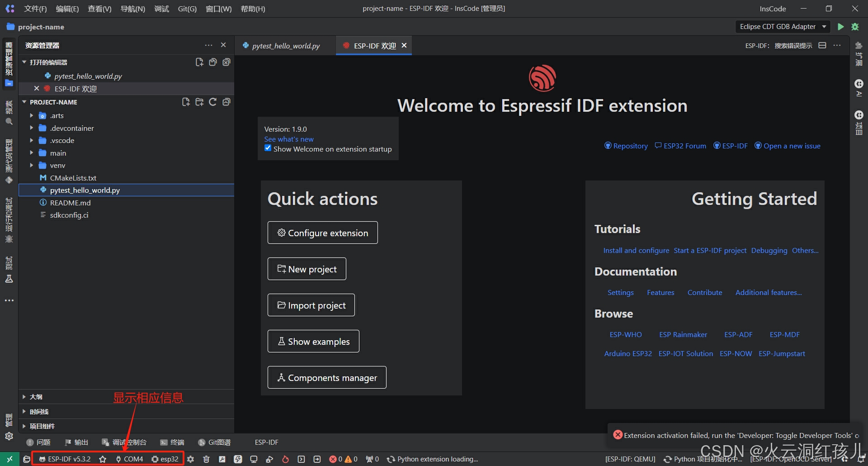868x466 pixels.
Task: Open the 问题 problems panel tab
Action: [x=38, y=442]
